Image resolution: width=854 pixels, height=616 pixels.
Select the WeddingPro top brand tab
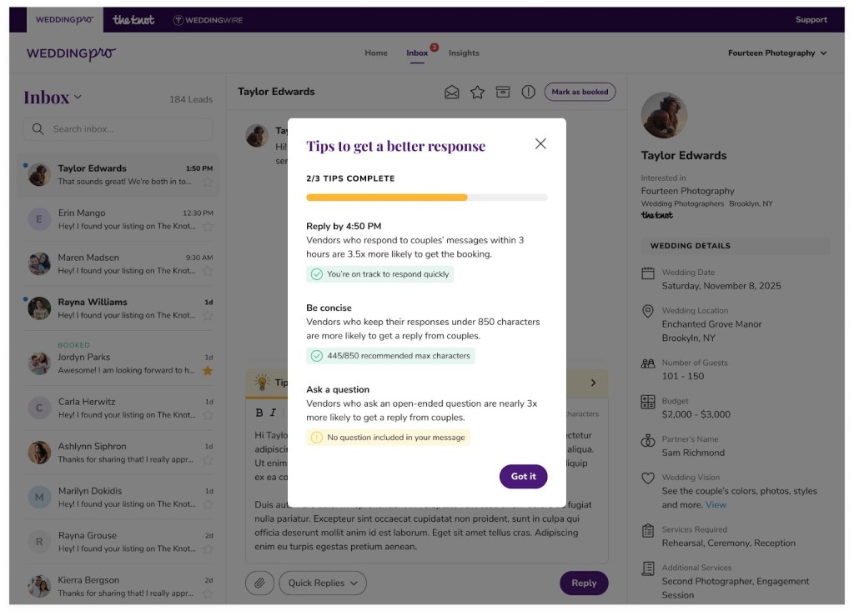point(64,20)
